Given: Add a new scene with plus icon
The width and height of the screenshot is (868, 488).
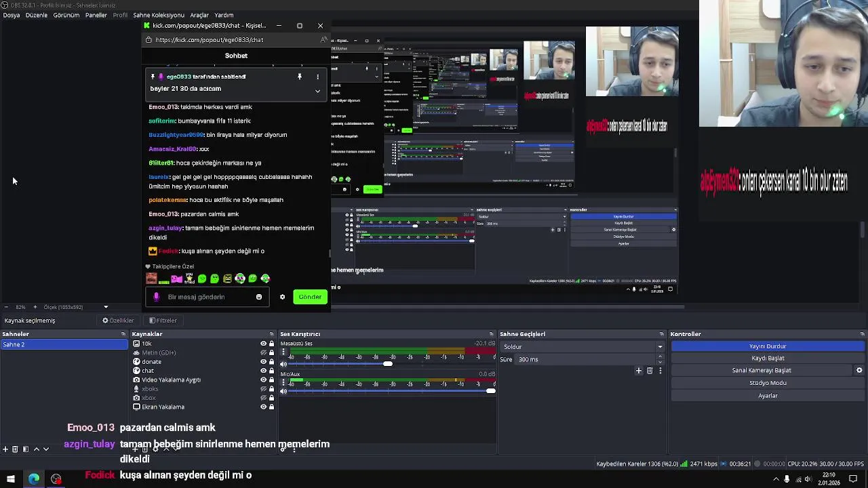Looking at the screenshot, I should pos(5,449).
